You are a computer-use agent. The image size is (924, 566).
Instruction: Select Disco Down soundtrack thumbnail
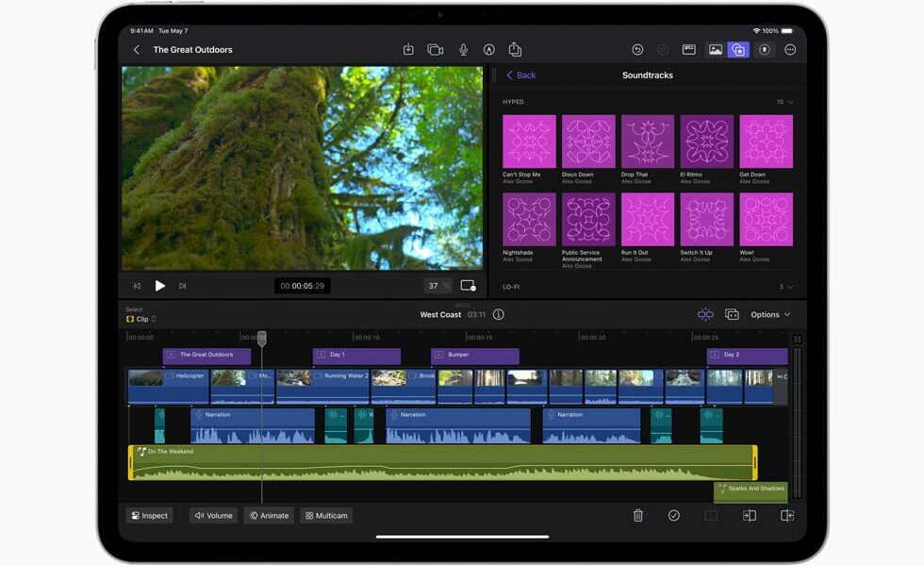click(x=588, y=141)
